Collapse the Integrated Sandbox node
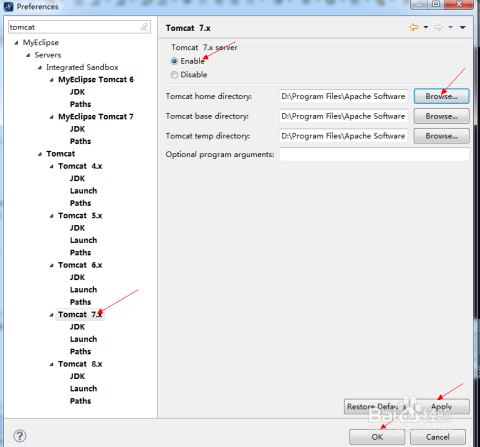 (40, 68)
